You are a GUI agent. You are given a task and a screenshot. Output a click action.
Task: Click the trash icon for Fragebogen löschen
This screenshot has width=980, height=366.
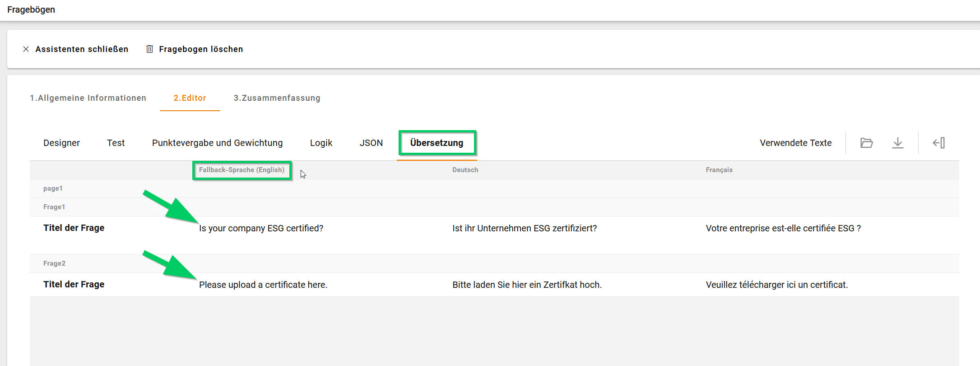pyautogui.click(x=149, y=49)
